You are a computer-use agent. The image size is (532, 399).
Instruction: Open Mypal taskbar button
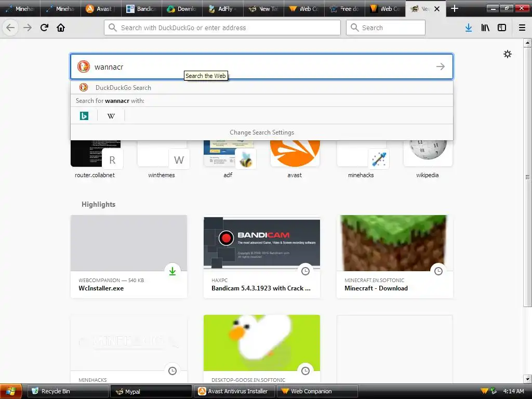coord(151,391)
